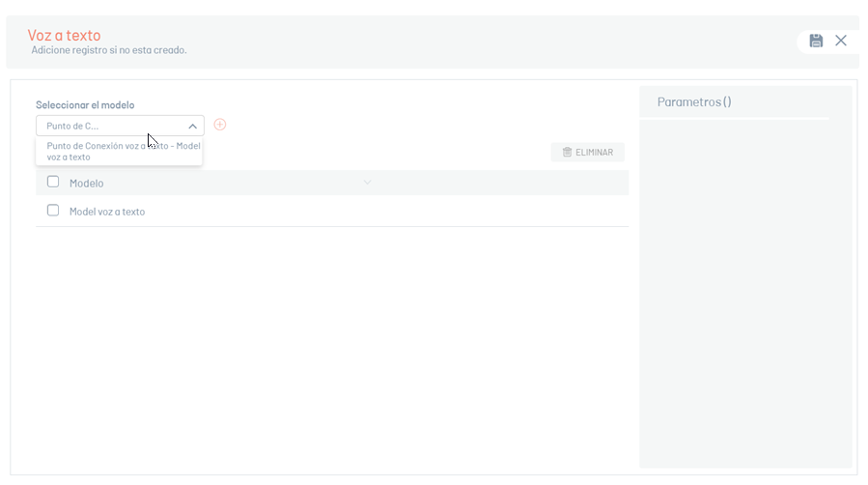Image resolution: width=868 pixels, height=485 pixels.
Task: Click the Modelo column header
Action: (x=86, y=184)
